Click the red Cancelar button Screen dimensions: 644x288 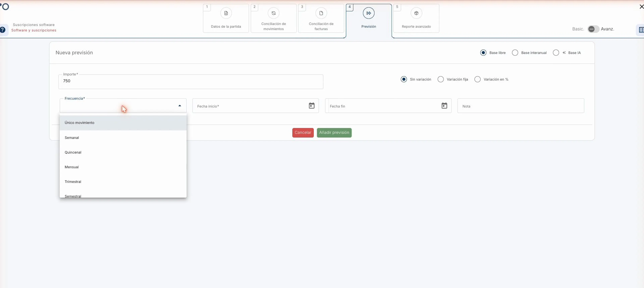coord(303,133)
